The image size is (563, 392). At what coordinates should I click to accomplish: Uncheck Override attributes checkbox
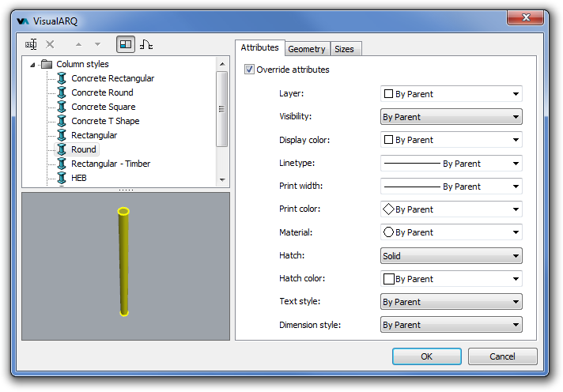[249, 70]
